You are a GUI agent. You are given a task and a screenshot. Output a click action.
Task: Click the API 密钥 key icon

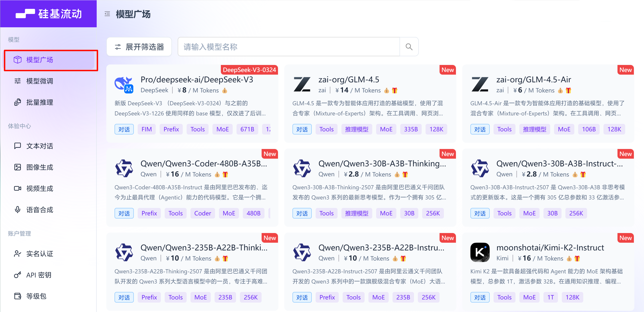(x=18, y=275)
